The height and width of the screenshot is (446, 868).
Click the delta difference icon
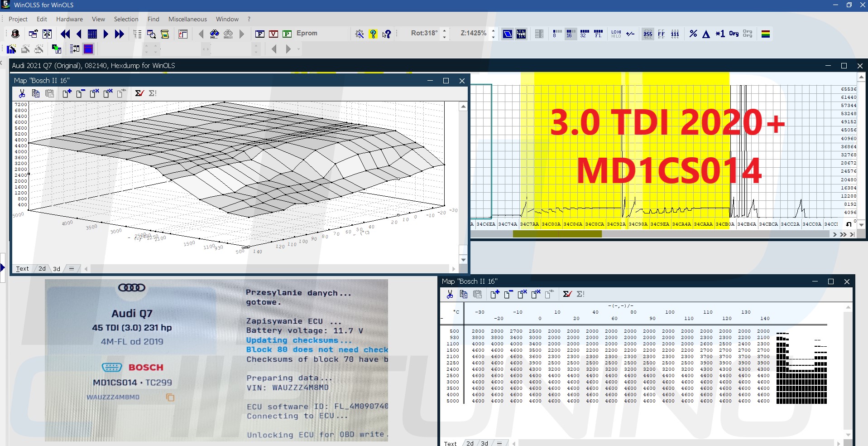[706, 34]
